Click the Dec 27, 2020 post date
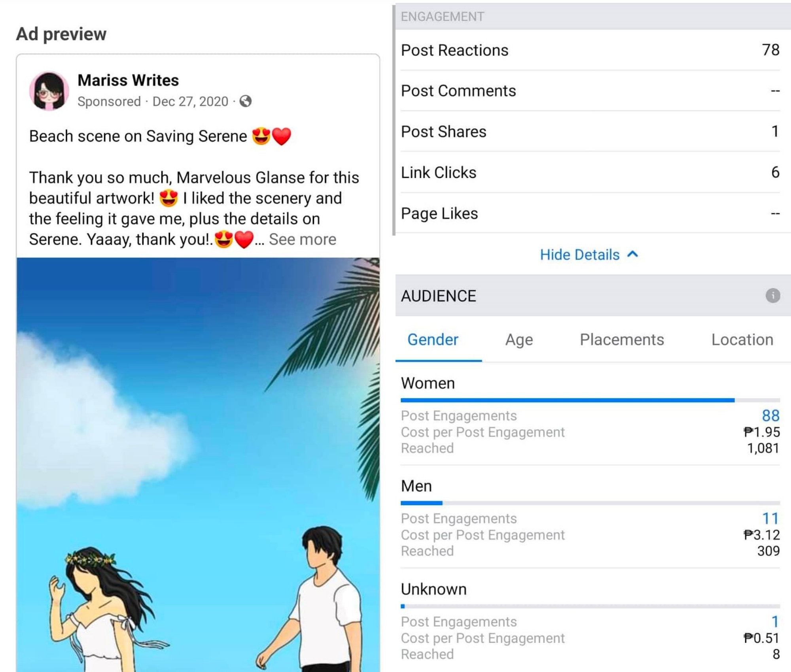Viewport: 791px width, 672px height. point(190,102)
